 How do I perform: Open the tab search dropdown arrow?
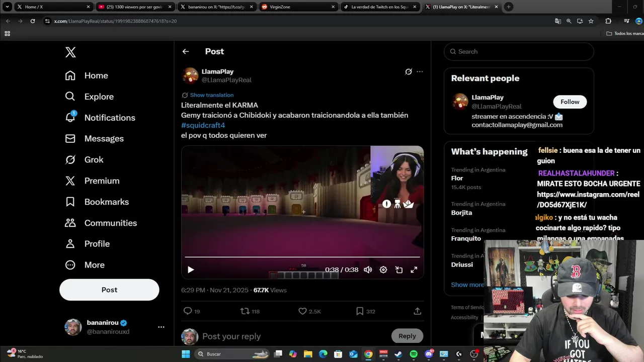click(7, 7)
